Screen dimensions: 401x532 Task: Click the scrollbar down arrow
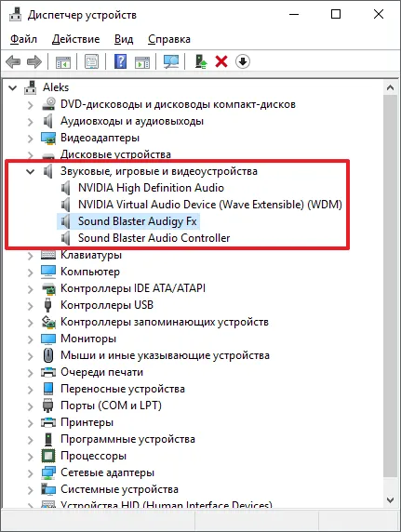click(x=390, y=500)
